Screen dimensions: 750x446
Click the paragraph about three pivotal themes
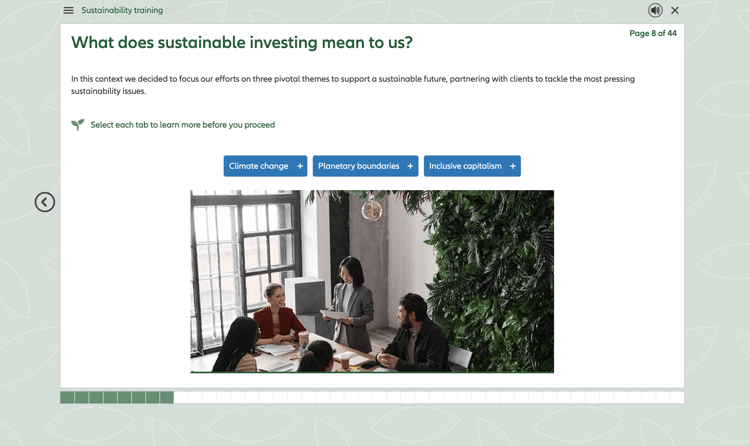(x=352, y=84)
